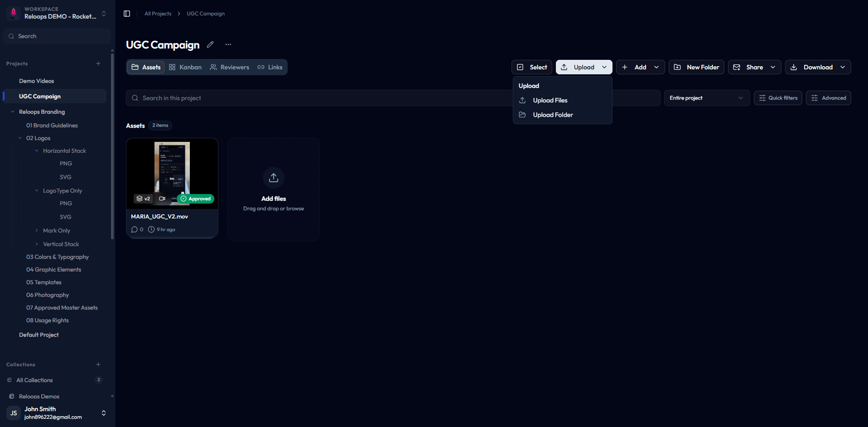Open 05 Templates folder
This screenshot has width=868, height=427.
point(44,282)
